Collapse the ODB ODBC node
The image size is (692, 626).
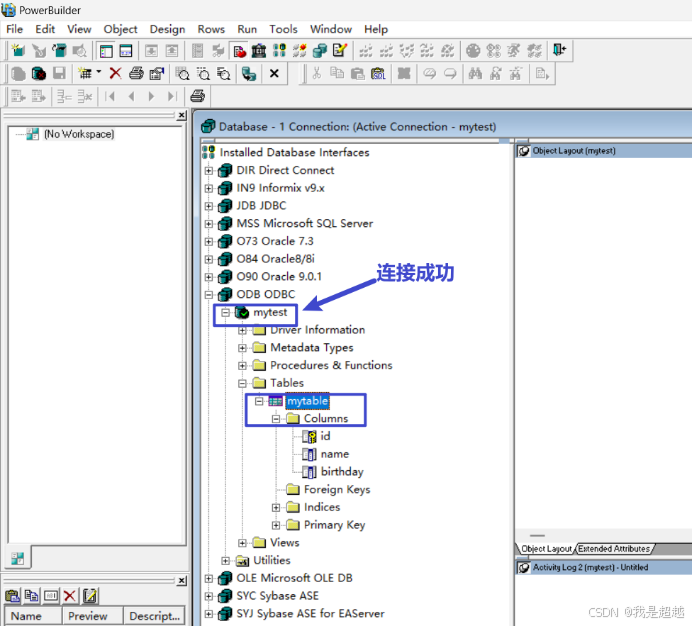pos(209,294)
